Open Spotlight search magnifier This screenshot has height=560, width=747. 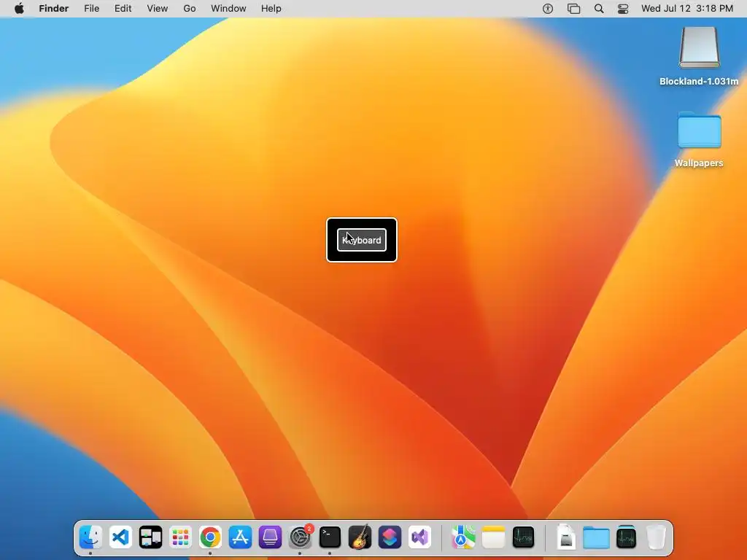599,9
